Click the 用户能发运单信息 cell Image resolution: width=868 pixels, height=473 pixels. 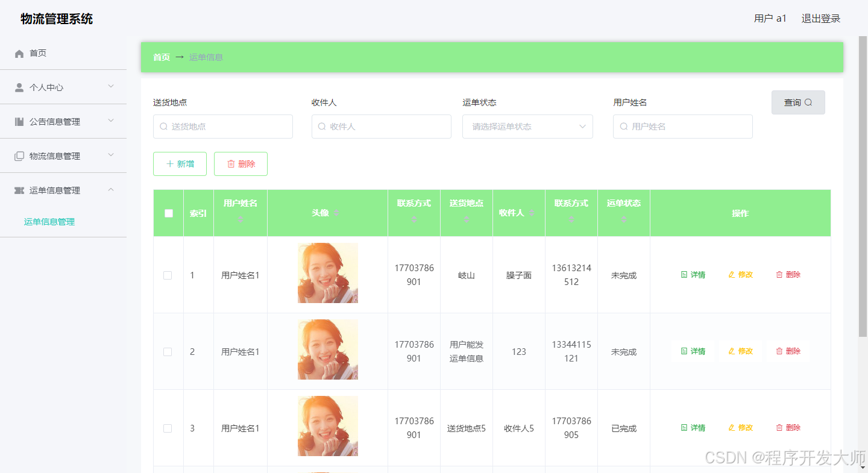tap(467, 352)
